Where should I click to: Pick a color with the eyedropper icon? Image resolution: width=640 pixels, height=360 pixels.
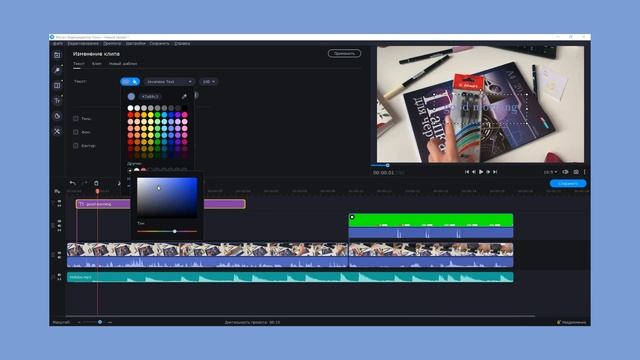coord(184,96)
